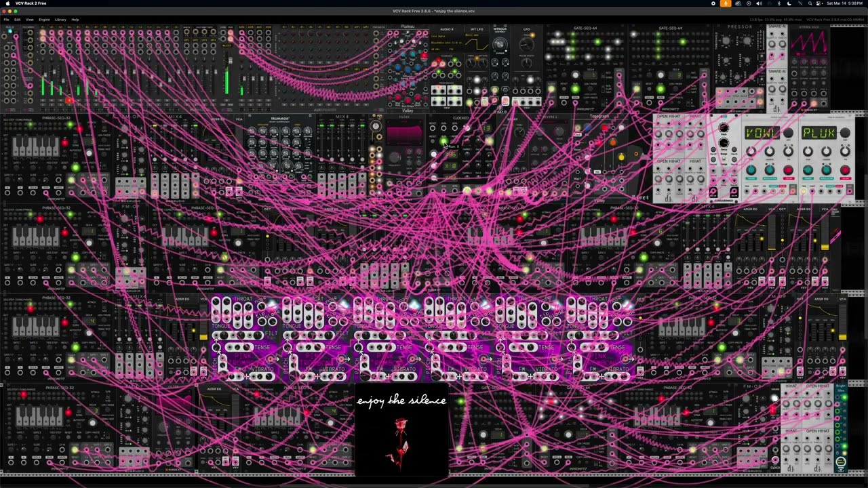Click the pink display on FILTER module
This screenshot has width=868, height=488.
tap(403, 134)
